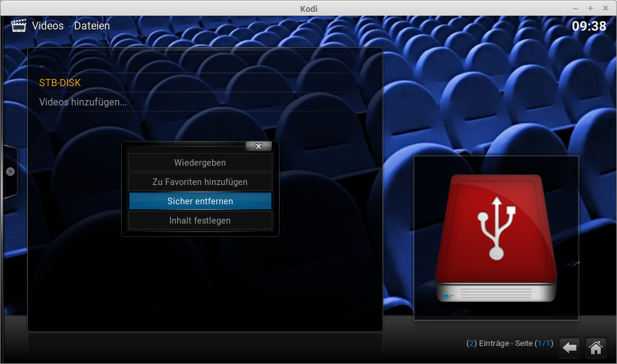
Task: Click the back arrow button
Action: (x=569, y=348)
